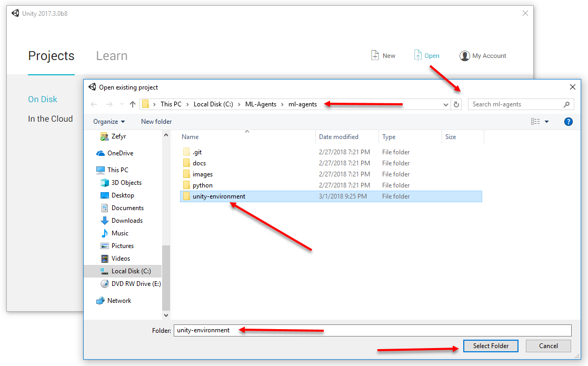Viewport: 588px width, 366px height.
Task: Click the blue help question mark icon
Action: click(568, 122)
